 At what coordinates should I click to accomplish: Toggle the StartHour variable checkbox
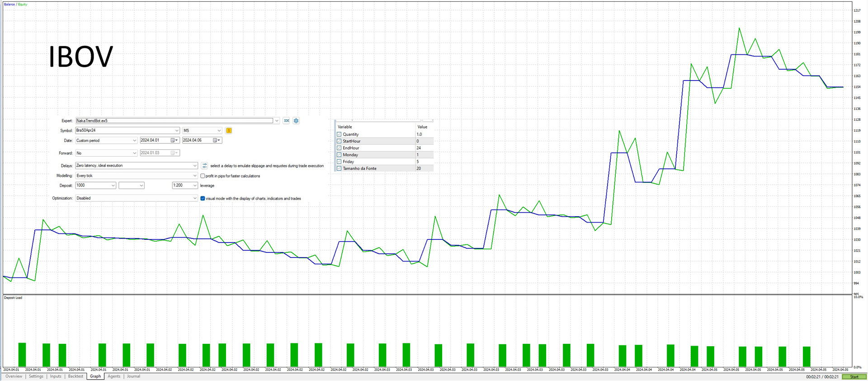[339, 141]
